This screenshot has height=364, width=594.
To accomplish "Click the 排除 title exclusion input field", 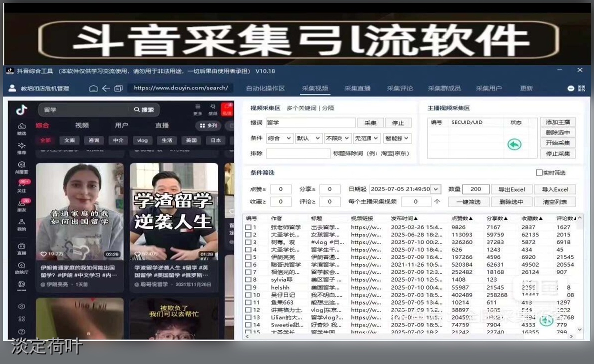I will [x=297, y=153].
